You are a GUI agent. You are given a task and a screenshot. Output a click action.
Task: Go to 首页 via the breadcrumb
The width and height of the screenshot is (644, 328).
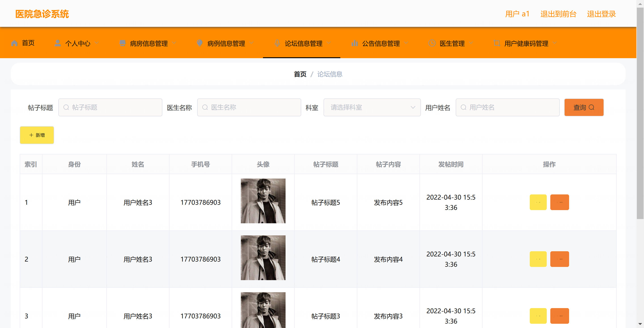300,74
